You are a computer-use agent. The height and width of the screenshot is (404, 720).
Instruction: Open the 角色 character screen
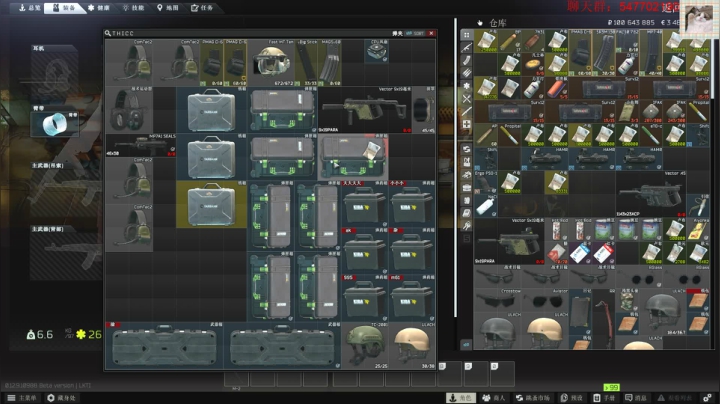[461, 398]
